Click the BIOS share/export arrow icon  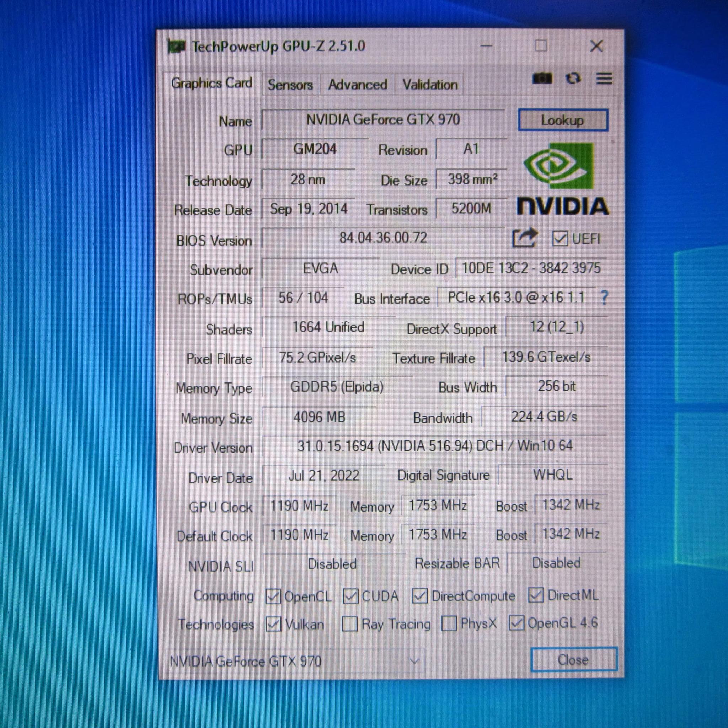coord(525,237)
